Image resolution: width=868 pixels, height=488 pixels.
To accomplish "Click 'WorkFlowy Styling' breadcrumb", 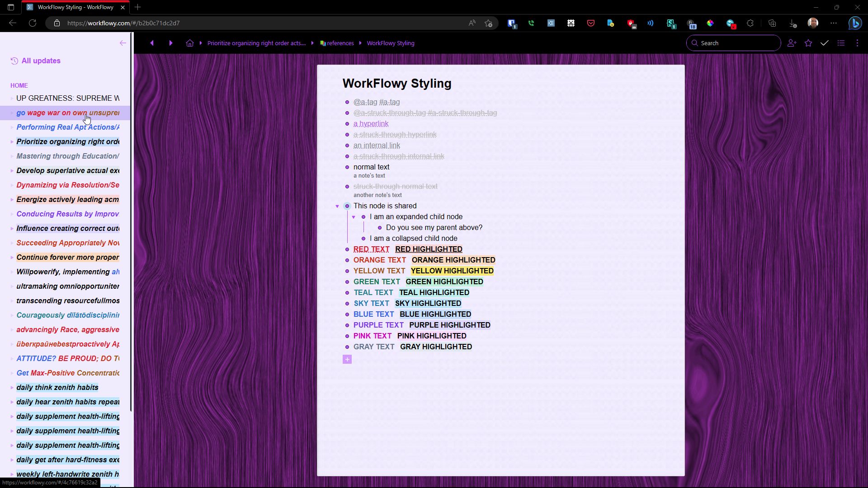I will coord(391,43).
